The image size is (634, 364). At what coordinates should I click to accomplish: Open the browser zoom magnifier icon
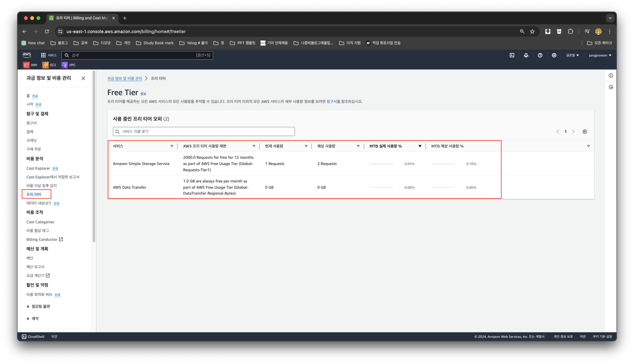(x=522, y=32)
